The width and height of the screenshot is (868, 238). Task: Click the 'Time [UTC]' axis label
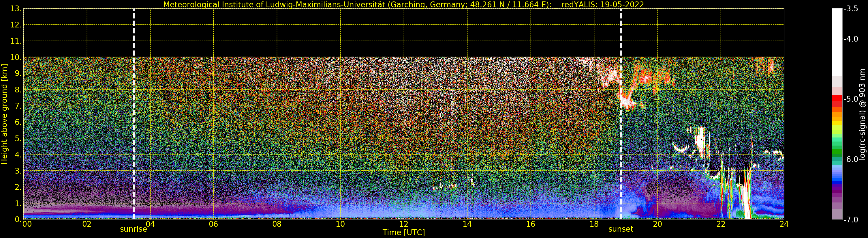[x=403, y=233]
